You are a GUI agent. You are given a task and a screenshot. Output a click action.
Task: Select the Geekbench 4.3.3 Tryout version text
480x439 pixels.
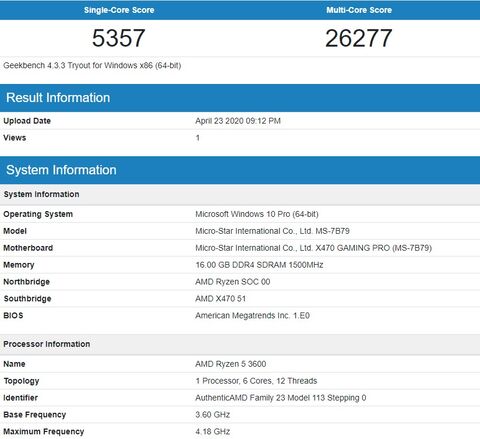click(92, 65)
